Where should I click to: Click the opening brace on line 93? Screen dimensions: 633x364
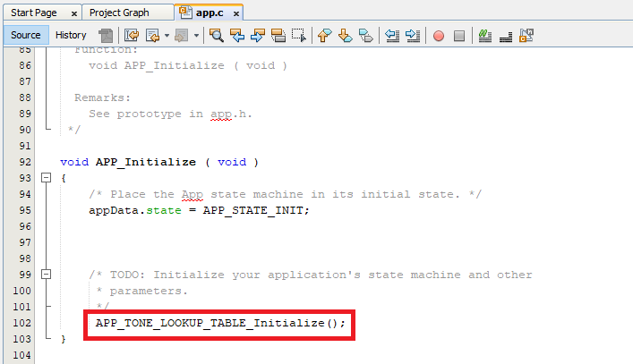[x=64, y=178]
